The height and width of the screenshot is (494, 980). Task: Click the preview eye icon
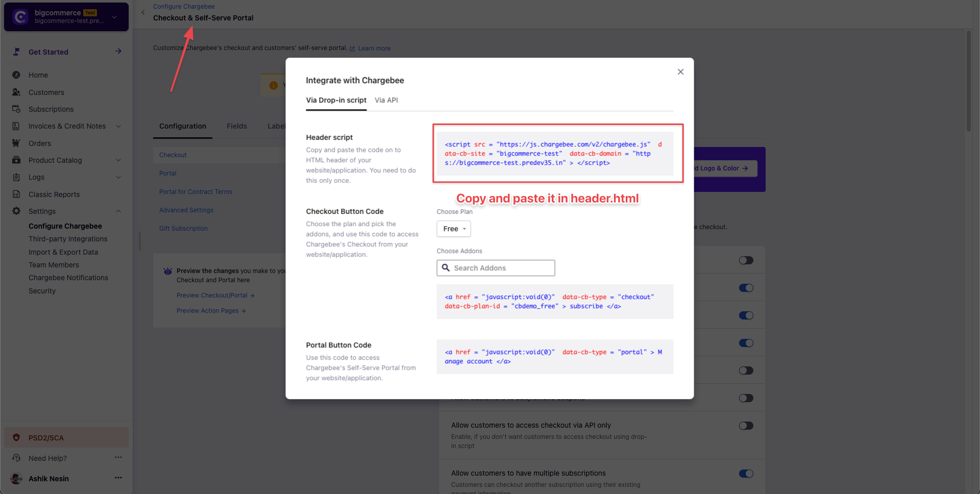(x=167, y=271)
